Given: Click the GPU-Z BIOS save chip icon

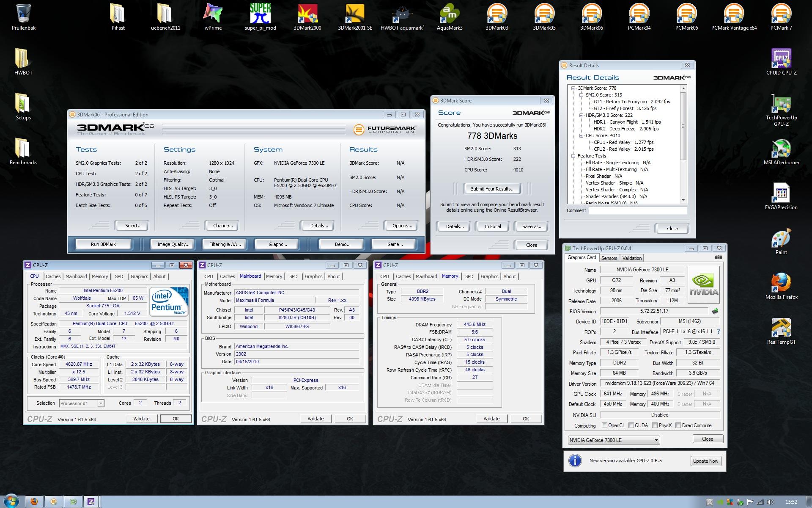Looking at the screenshot, I should (x=715, y=311).
